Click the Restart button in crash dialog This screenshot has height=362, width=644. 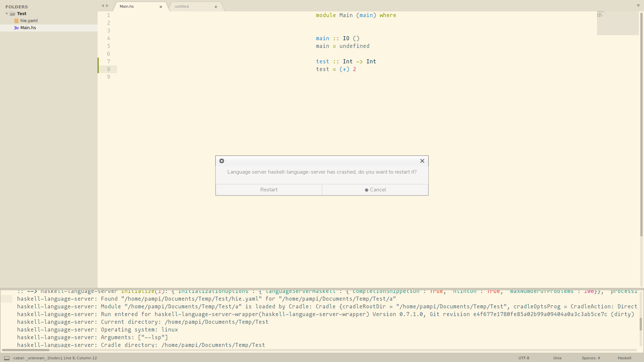(x=269, y=190)
